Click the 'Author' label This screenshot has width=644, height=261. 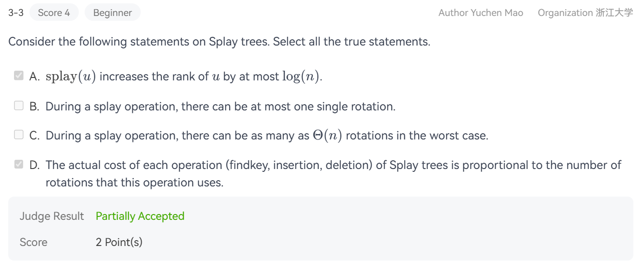click(454, 13)
